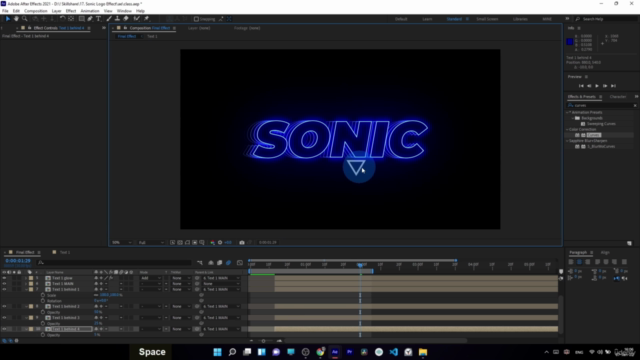This screenshot has width=640, height=360.
Task: Clear the curves search with X icon
Action: [x=635, y=106]
